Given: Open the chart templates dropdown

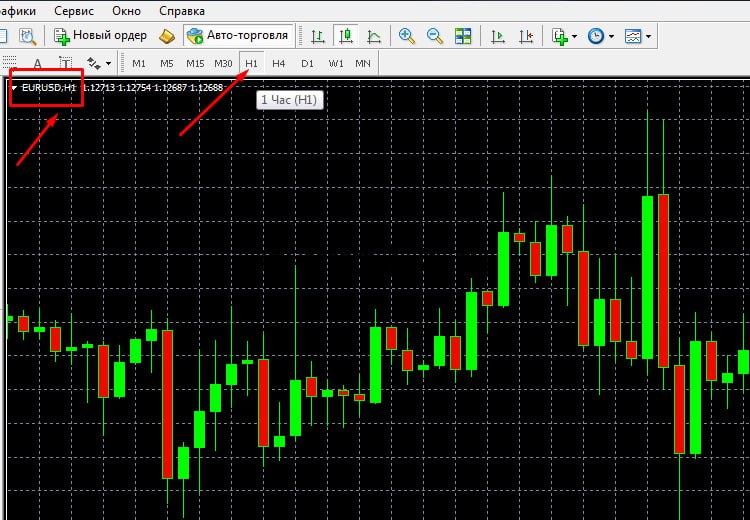Looking at the screenshot, I should point(638,36).
